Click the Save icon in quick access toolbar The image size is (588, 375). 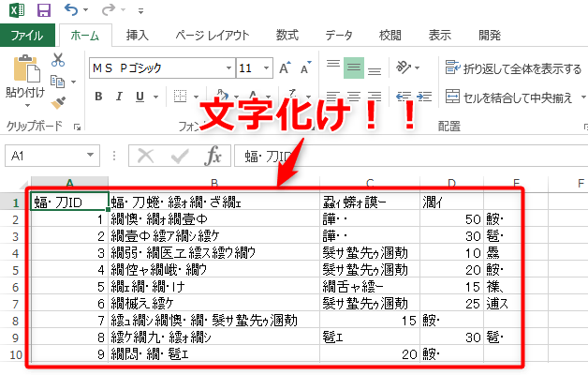coord(43,11)
